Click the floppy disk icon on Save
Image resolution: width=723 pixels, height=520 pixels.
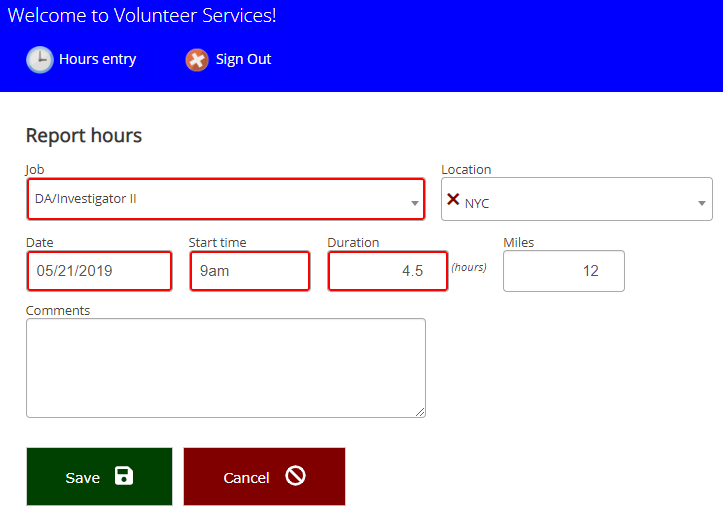point(123,476)
